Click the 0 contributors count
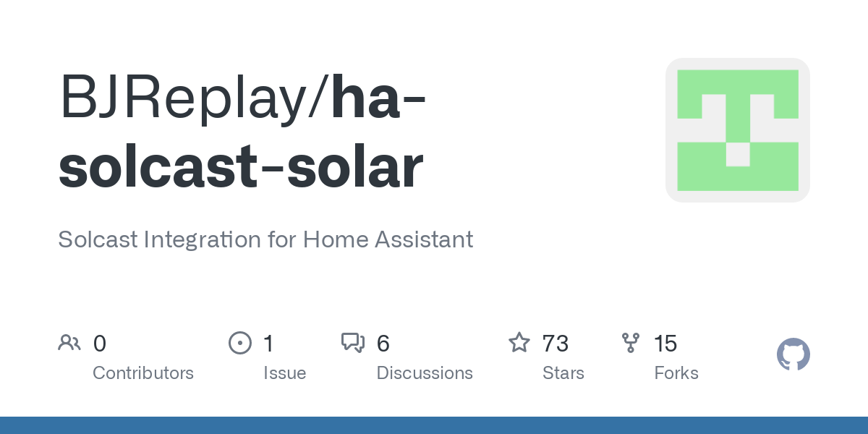This screenshot has width=868, height=434. (100, 344)
